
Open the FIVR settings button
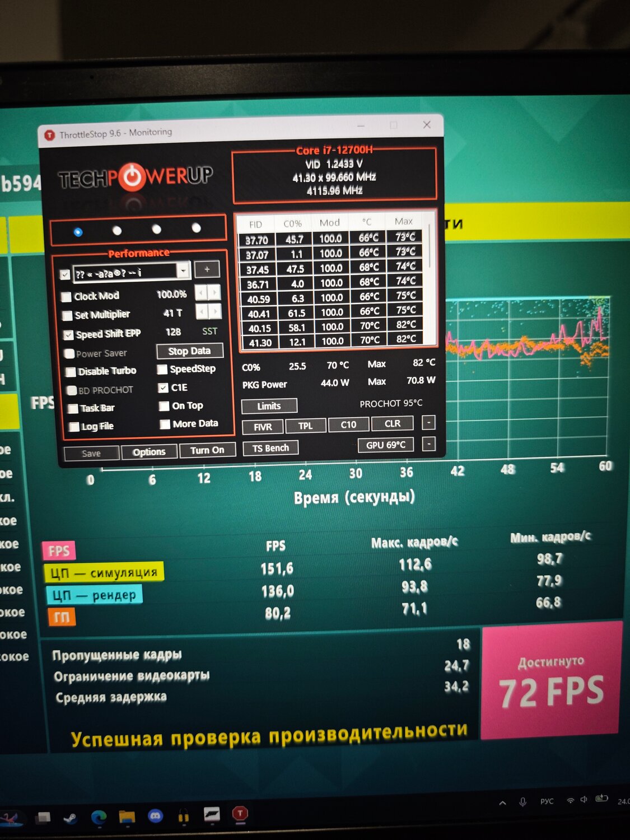263,427
